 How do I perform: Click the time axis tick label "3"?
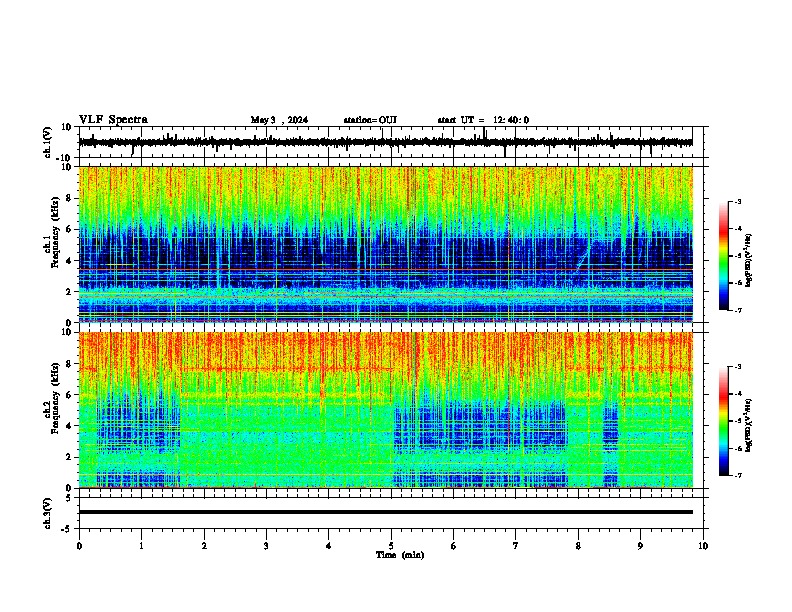pos(266,546)
